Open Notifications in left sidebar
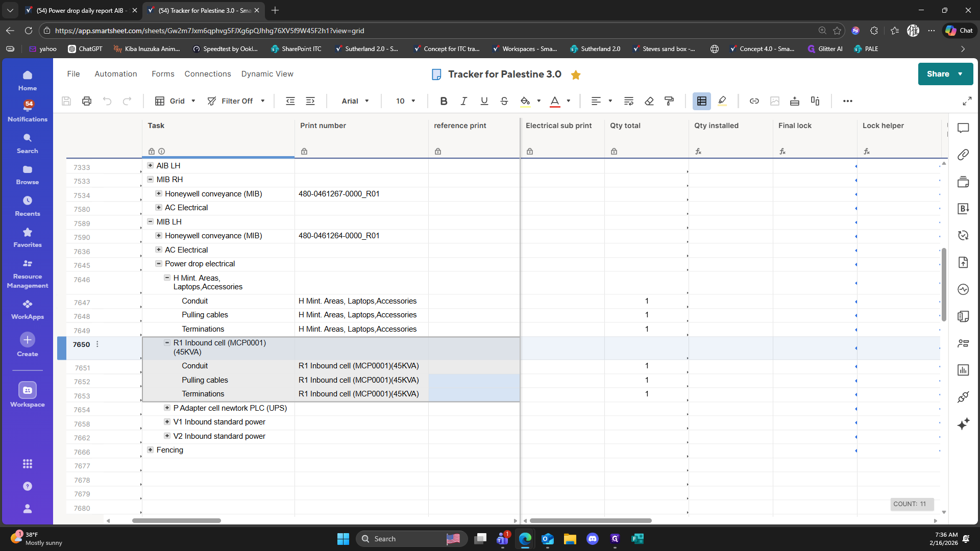This screenshot has height=551, width=980. tap(28, 111)
